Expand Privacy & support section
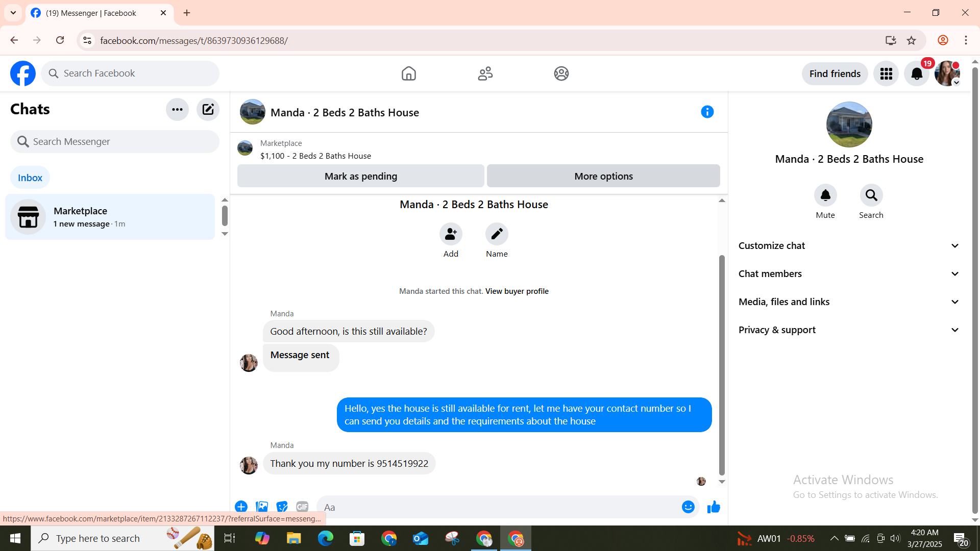Screen dimensions: 980x551 849,330
